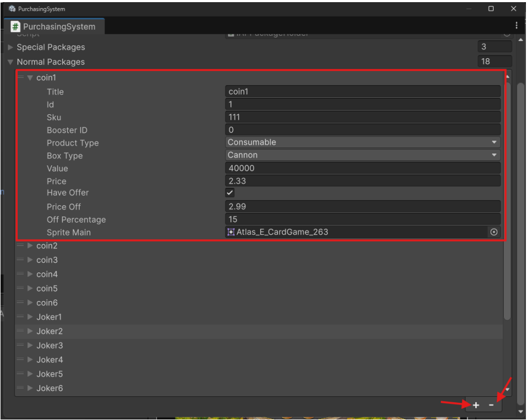
Task: Click the Price field showing 2.33
Action: 363,181
